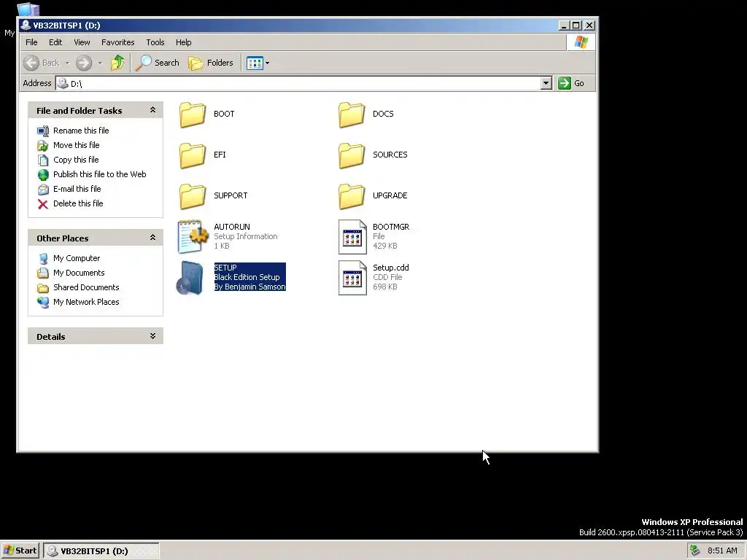Click the Views toolbar icon

point(255,63)
